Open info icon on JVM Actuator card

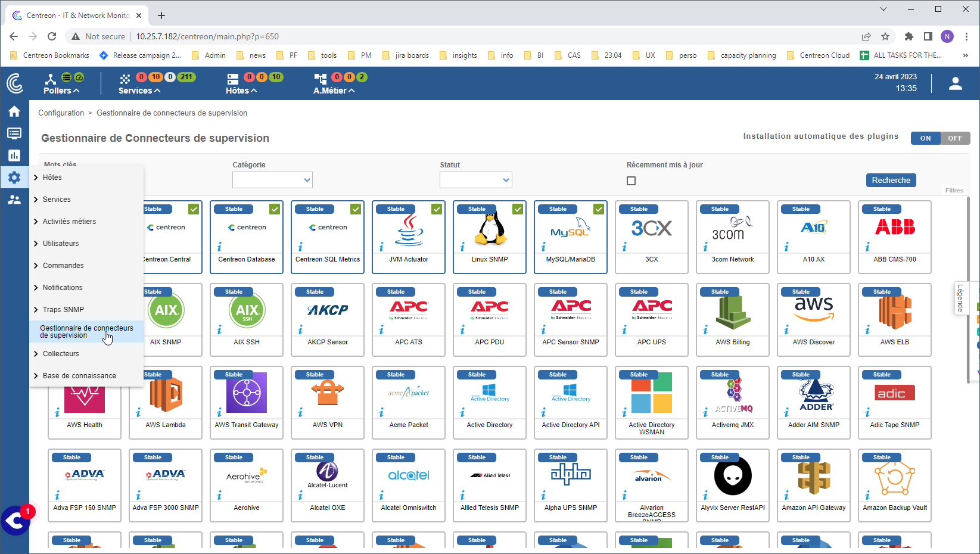[x=381, y=247]
